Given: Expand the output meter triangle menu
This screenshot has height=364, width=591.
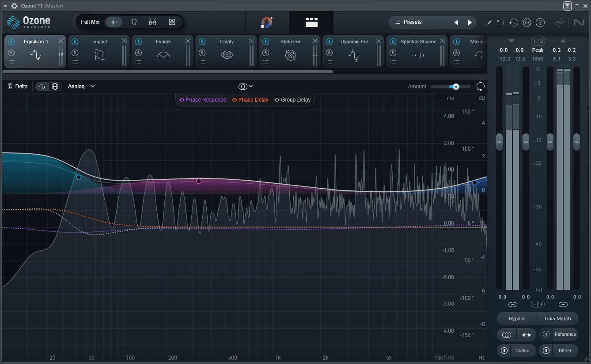Looking at the screenshot, I should coord(563,41).
